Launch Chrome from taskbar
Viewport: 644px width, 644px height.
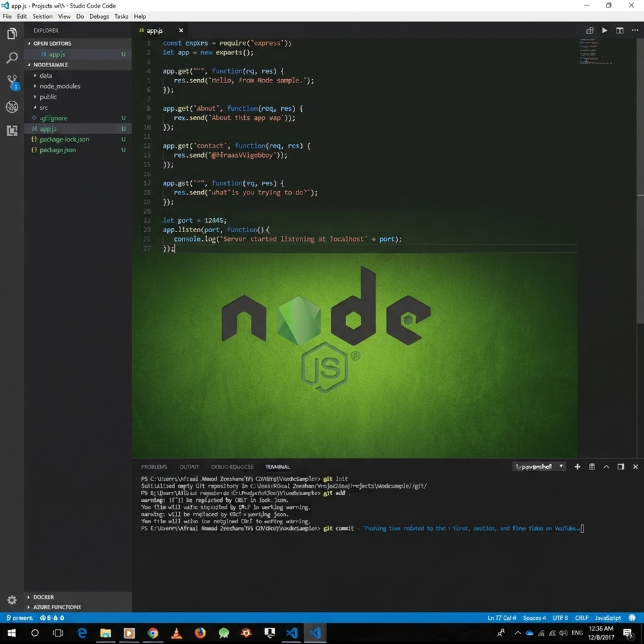153,633
